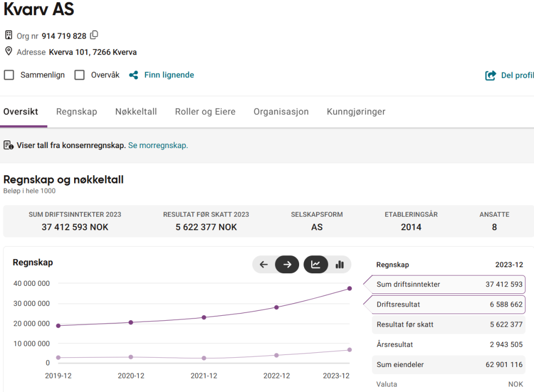
Task: Click the previous period left arrow
Action: pyautogui.click(x=264, y=265)
